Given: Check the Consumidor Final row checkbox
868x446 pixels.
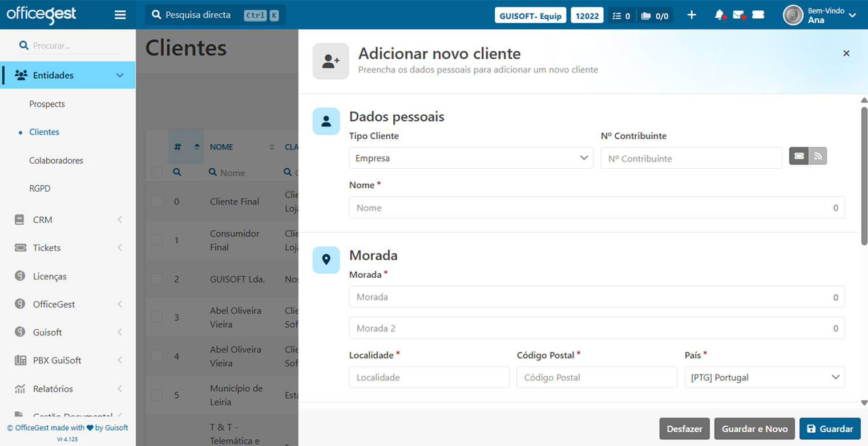Looking at the screenshot, I should tap(157, 240).
